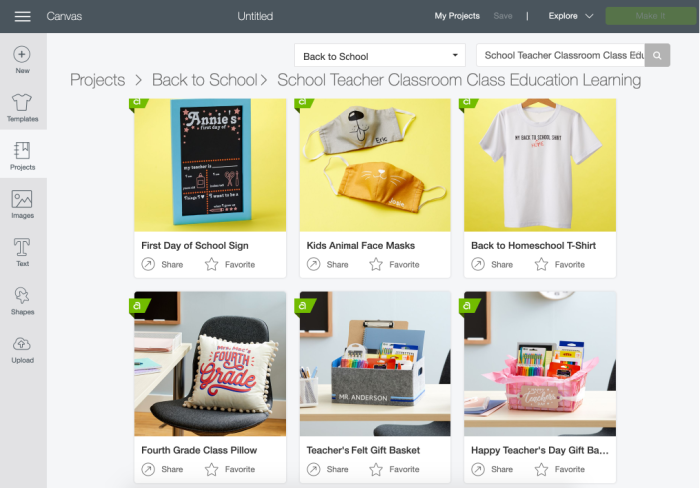
Task: Open My Projects in the top bar
Action: click(457, 16)
